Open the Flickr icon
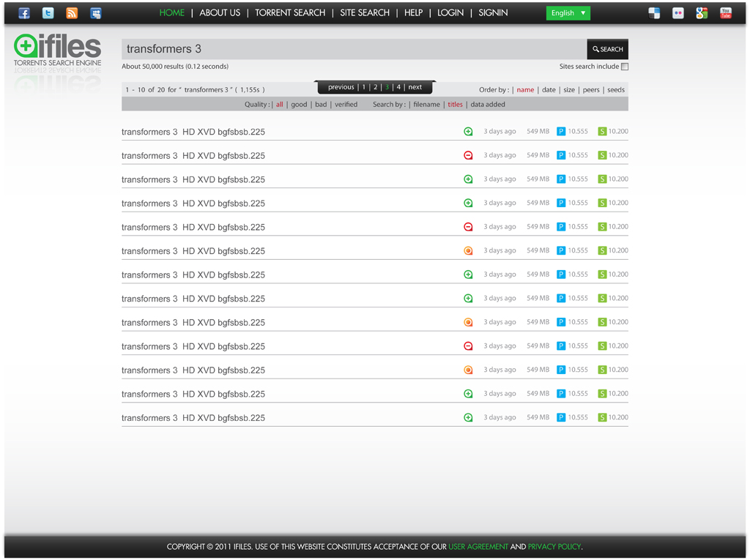750x560 pixels. click(x=678, y=13)
